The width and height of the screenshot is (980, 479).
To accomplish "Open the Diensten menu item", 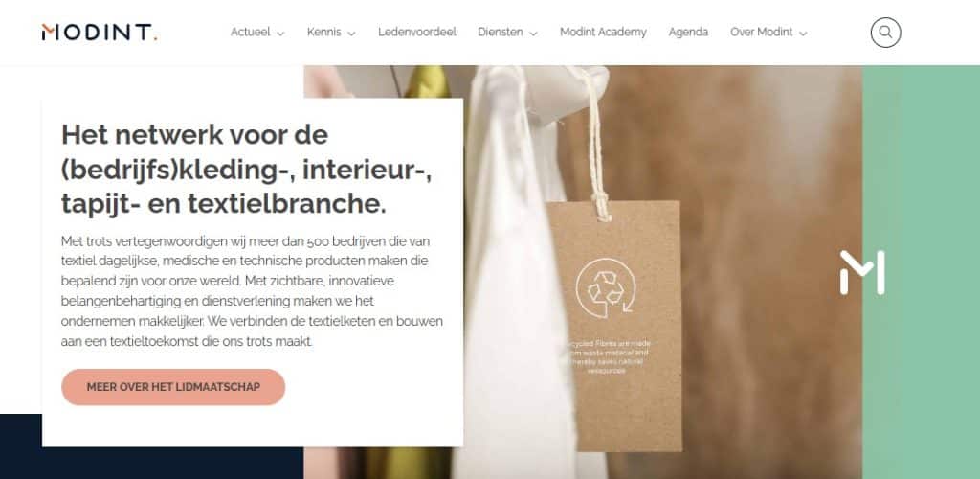I will 500,32.
